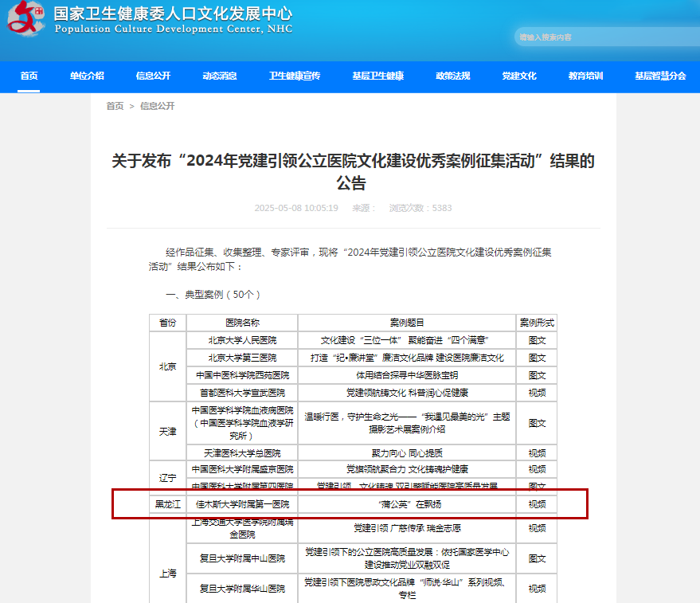Viewport: 700px width, 603px height.
Task: Click the 复旦大学附属中山医院 table cell
Action: point(243,558)
